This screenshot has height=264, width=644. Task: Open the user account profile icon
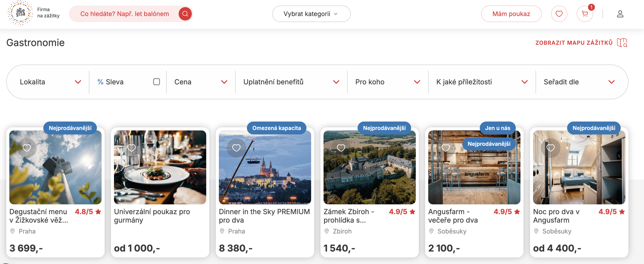click(620, 14)
